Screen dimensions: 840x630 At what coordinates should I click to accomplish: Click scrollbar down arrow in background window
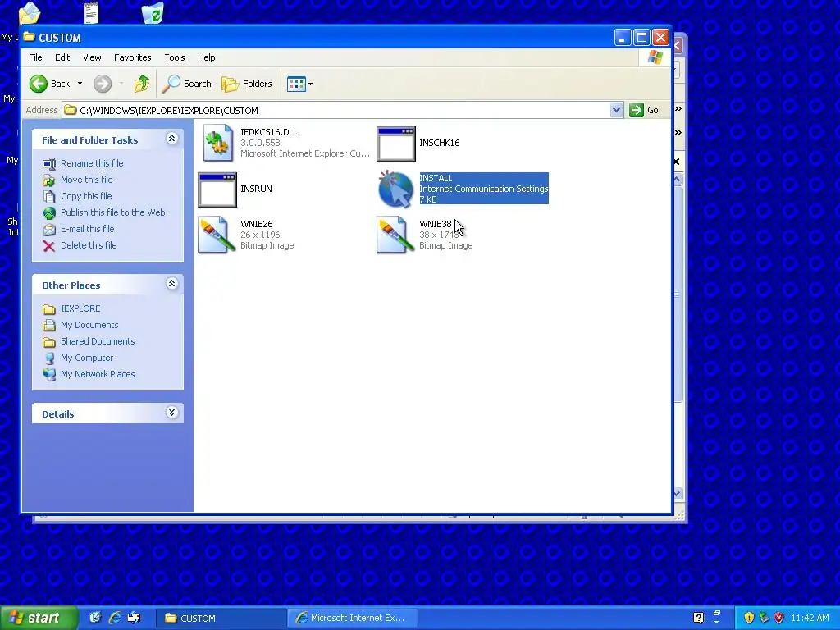[678, 493]
